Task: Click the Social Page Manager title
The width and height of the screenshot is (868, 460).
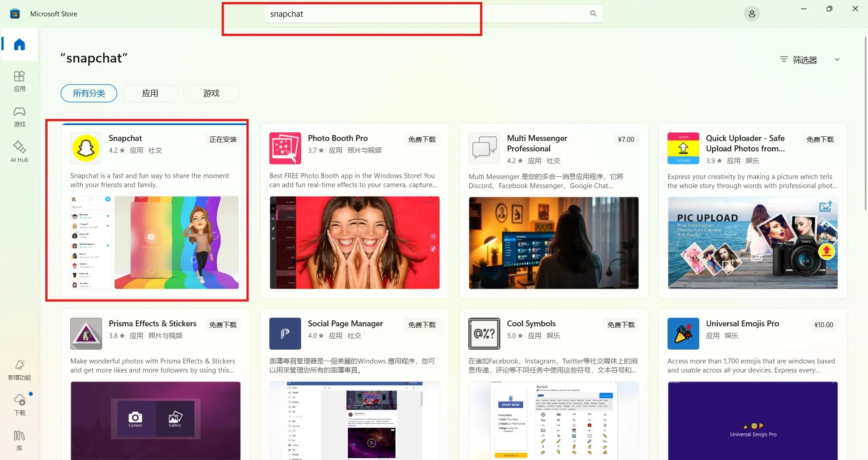Action: tap(345, 324)
